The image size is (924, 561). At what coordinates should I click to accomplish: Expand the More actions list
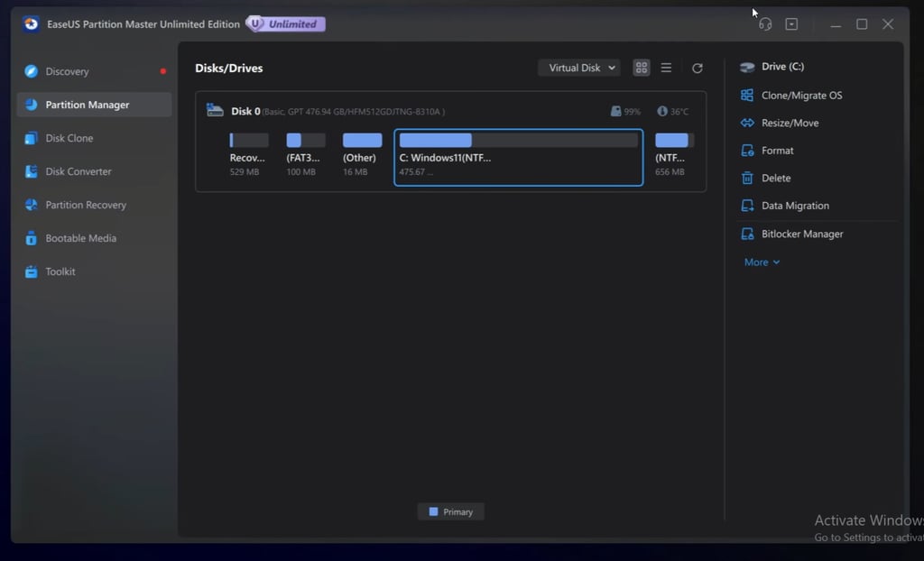click(x=762, y=262)
